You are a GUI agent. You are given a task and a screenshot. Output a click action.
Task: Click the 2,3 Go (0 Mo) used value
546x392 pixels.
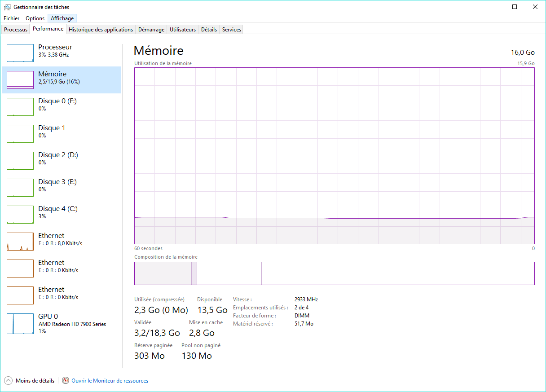(161, 310)
